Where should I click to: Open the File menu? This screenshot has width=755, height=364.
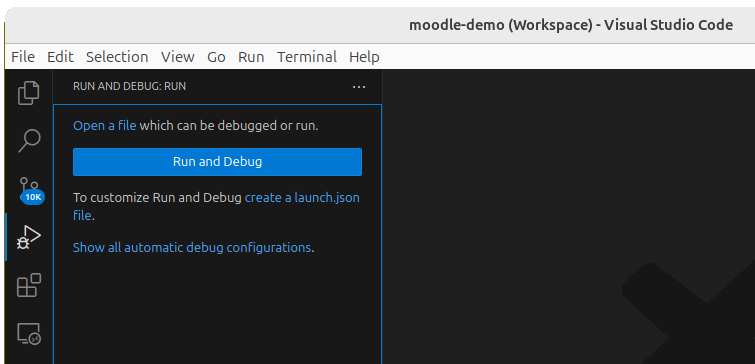pos(23,57)
